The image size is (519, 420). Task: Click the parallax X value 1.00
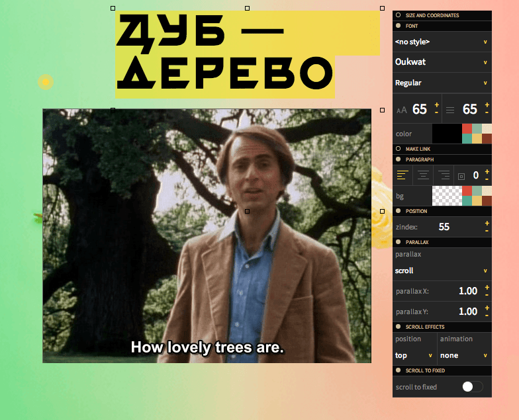point(468,291)
